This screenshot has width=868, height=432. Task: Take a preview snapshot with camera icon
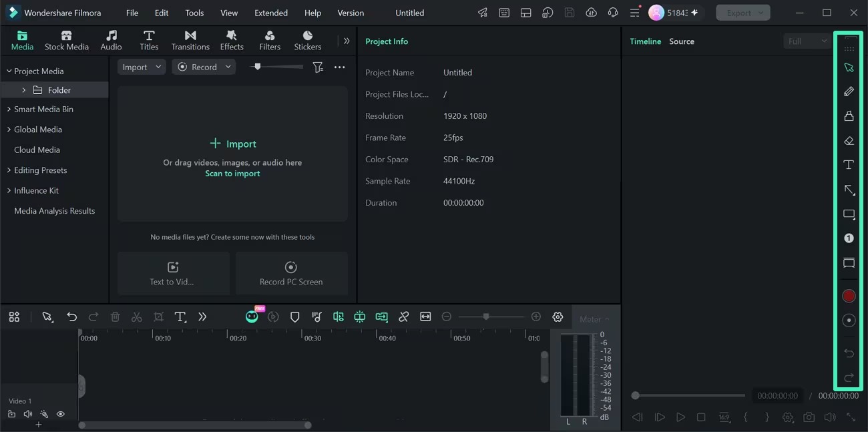point(809,417)
